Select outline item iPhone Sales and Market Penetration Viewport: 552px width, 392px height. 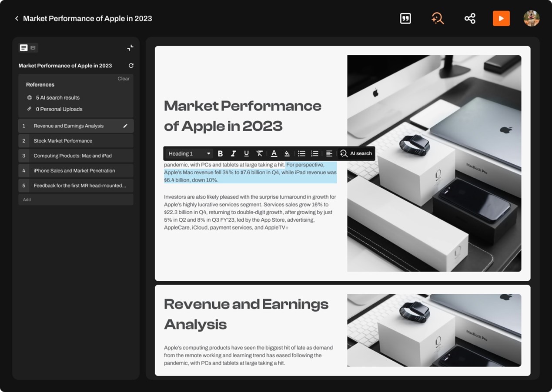coord(76,171)
